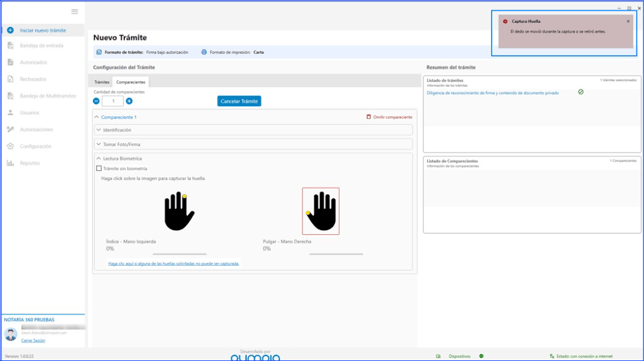Open Configuración label in sidebar
Viewport: 644px width, 361px height.
point(36,146)
